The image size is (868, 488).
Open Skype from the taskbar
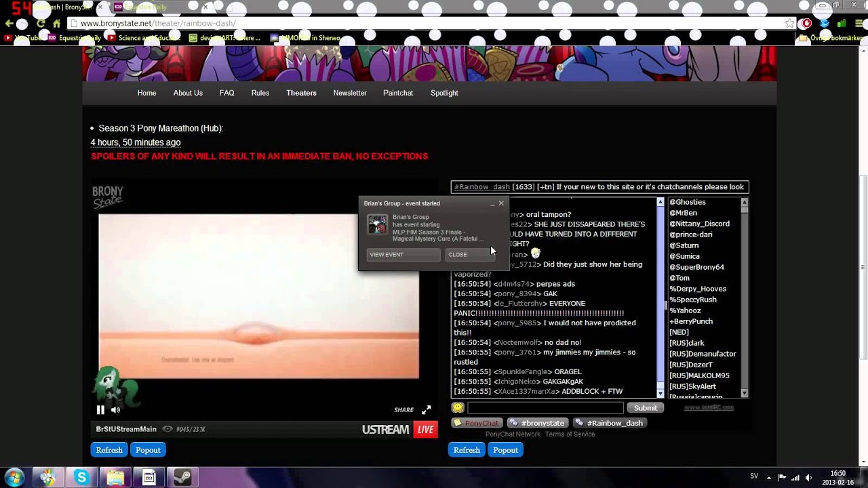tap(81, 477)
